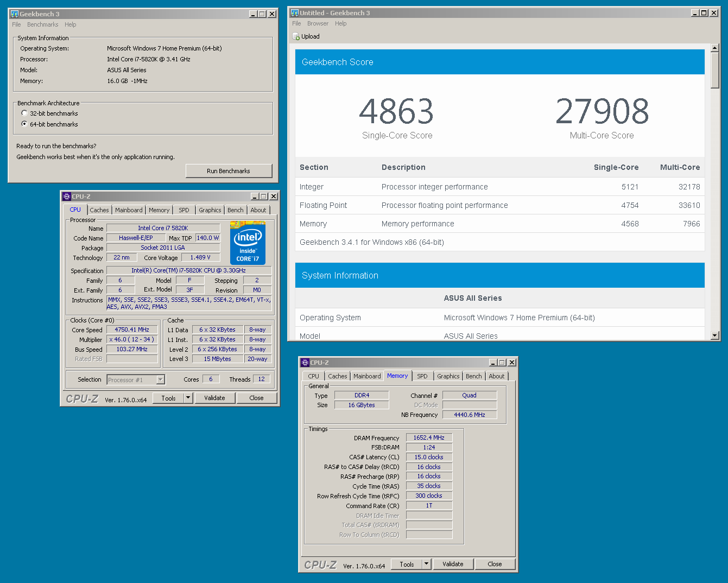Click the Integer multi-core value 32178

689,187
